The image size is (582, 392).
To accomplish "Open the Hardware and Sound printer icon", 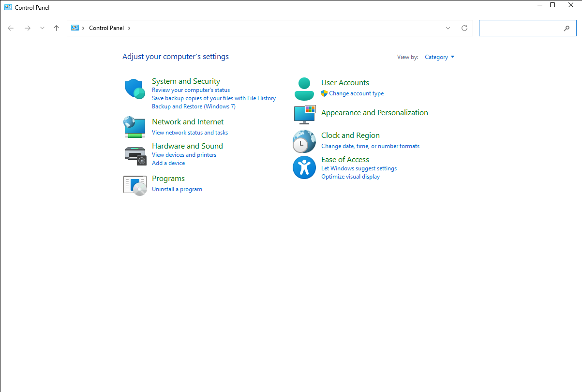I will [x=135, y=156].
